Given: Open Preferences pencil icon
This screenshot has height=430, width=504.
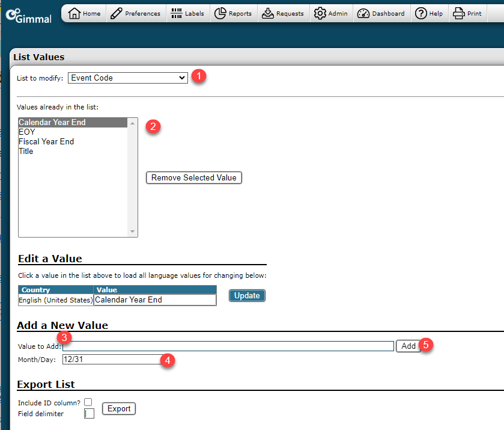Looking at the screenshot, I should pyautogui.click(x=117, y=13).
